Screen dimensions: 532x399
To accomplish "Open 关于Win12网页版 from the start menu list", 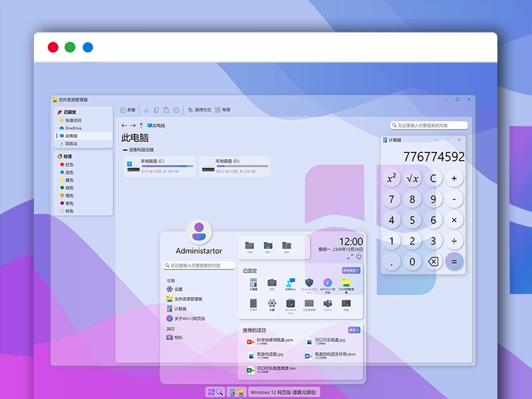I will click(186, 319).
